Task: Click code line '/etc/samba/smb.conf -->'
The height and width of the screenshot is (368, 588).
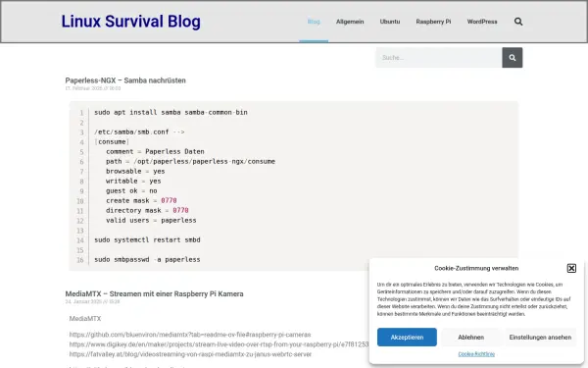Action: [x=139, y=131]
